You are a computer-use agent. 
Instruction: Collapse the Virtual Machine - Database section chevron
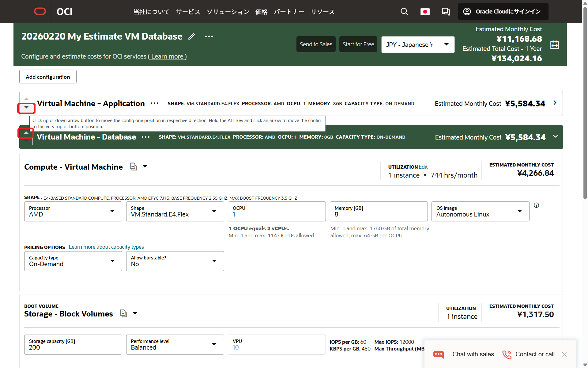point(555,136)
